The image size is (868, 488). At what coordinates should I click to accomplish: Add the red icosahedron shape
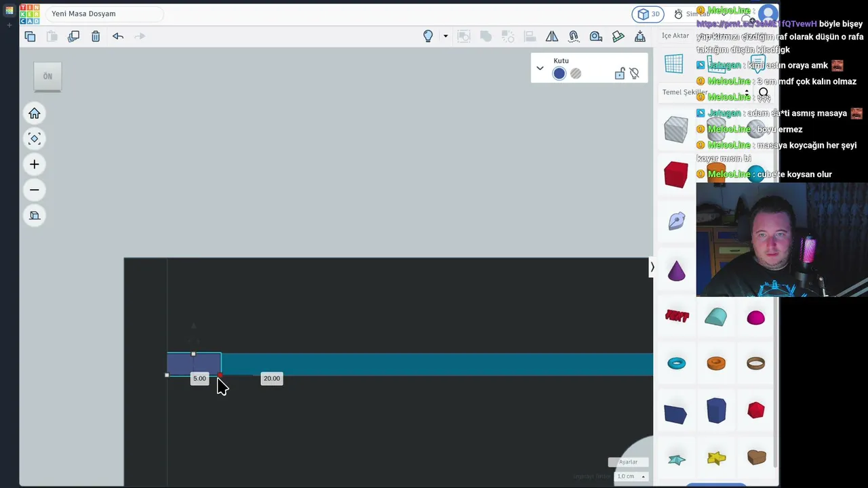(x=756, y=410)
